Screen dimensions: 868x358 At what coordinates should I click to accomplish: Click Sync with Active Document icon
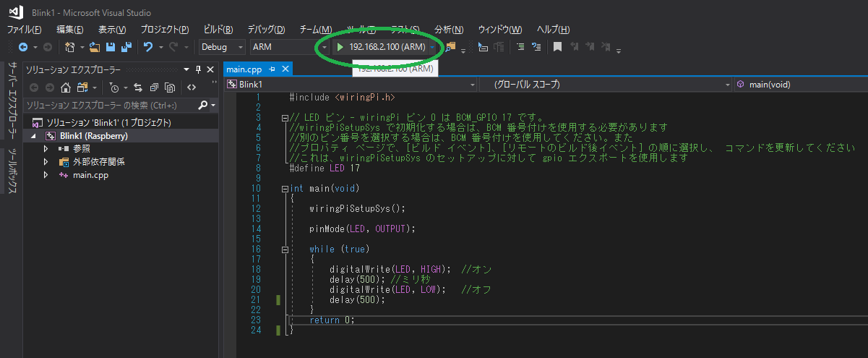(x=137, y=88)
